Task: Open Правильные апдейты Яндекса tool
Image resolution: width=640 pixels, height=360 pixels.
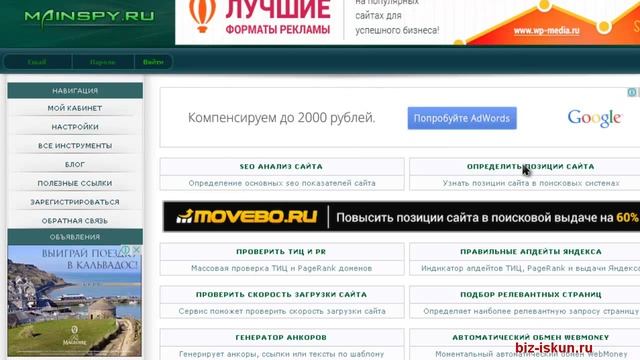Action: (x=531, y=252)
